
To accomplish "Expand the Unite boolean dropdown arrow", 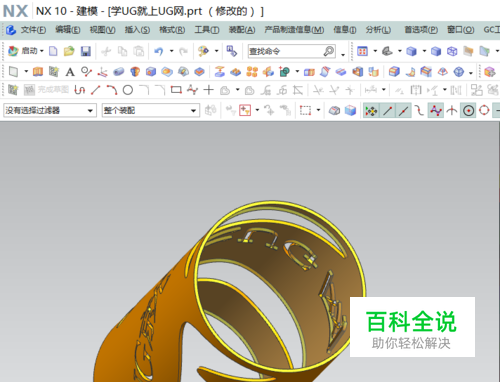I will click(x=297, y=71).
